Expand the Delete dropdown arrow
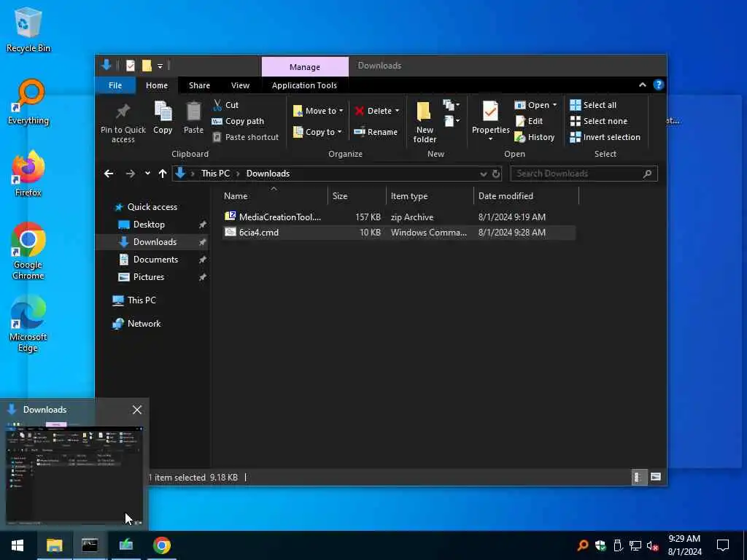This screenshot has height=560, width=747. pos(397,111)
